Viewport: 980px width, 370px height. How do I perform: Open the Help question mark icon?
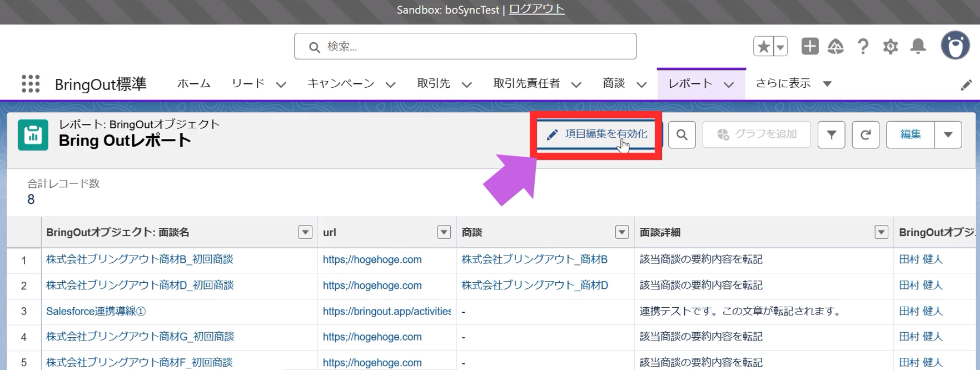pos(863,47)
